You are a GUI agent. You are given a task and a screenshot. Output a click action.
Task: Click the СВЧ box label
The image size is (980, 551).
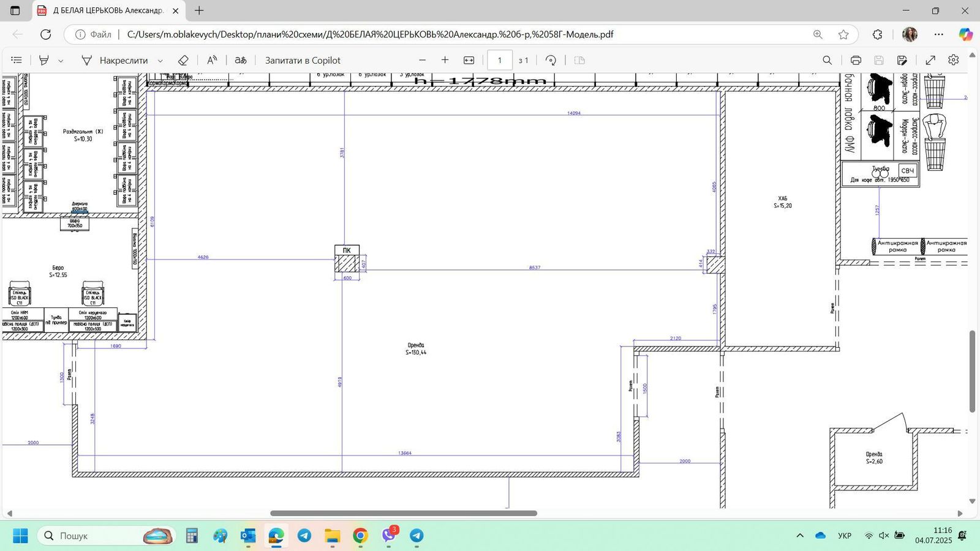908,171
